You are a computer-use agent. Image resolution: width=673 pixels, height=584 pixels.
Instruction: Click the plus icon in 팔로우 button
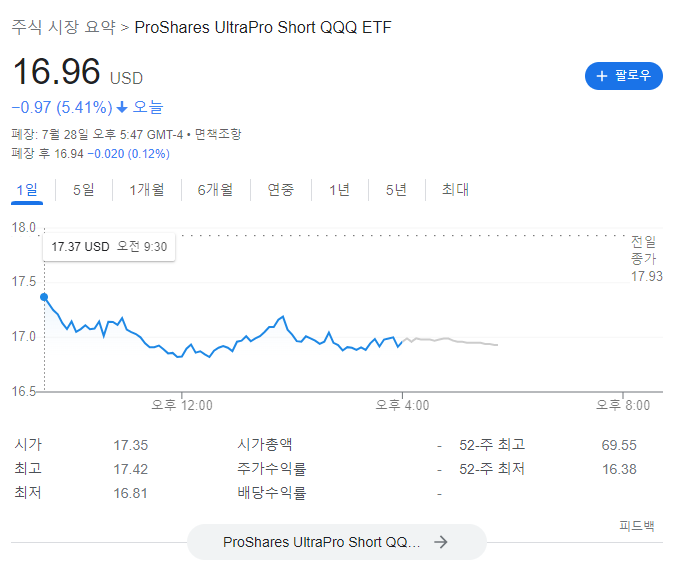click(x=602, y=76)
